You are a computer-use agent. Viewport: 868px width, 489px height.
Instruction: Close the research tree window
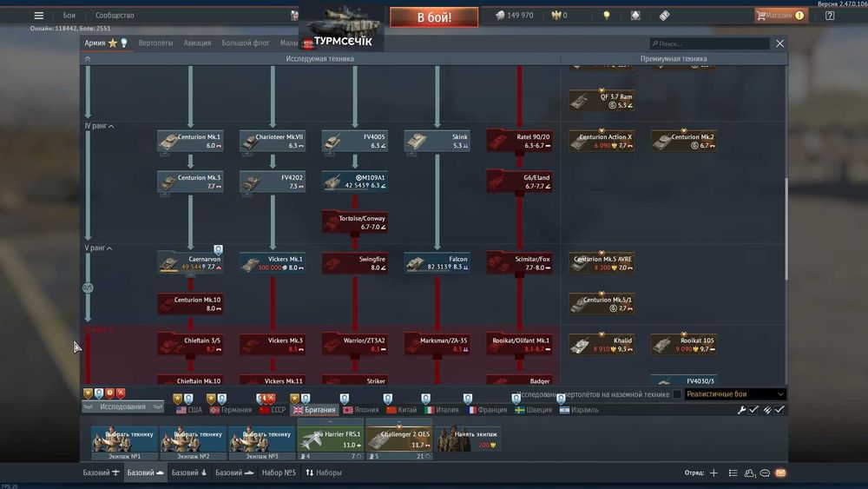779,43
